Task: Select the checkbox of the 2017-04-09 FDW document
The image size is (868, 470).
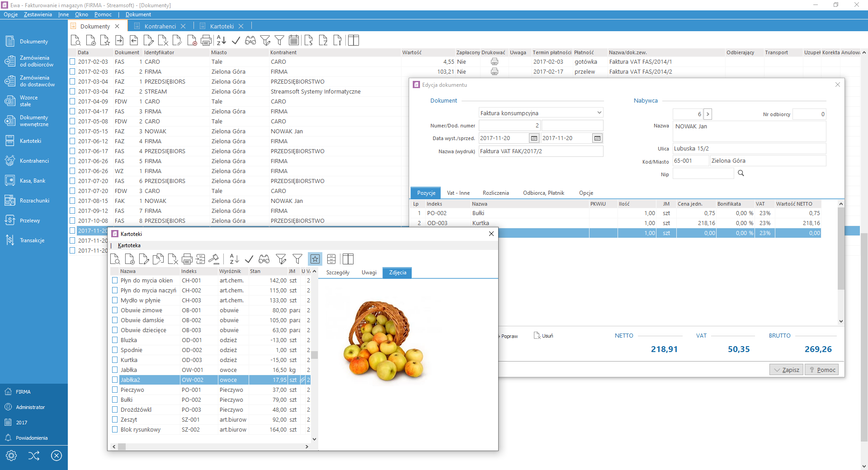Action: (x=72, y=102)
